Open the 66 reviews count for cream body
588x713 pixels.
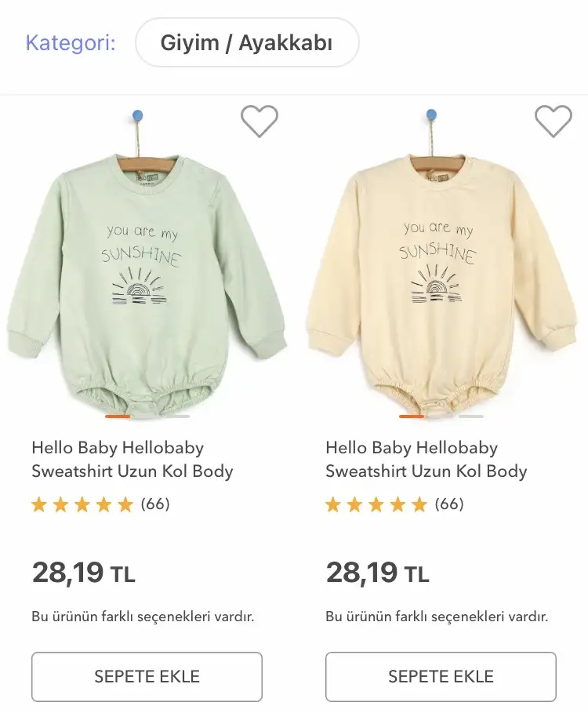(x=449, y=504)
